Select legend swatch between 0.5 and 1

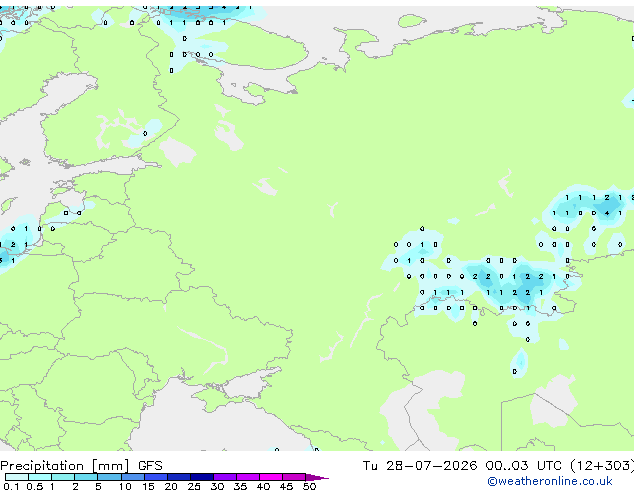(x=40, y=477)
